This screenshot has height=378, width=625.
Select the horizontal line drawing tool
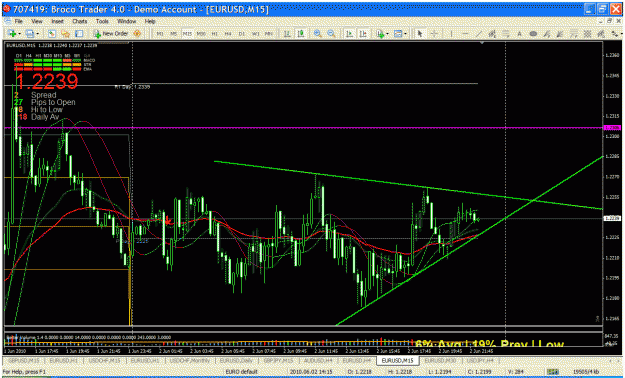(x=465, y=34)
